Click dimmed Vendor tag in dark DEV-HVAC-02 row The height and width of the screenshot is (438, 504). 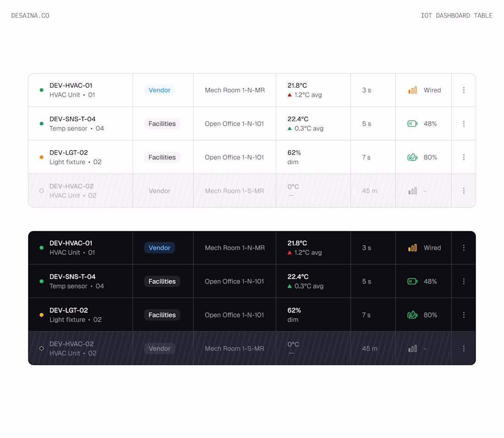159,349
